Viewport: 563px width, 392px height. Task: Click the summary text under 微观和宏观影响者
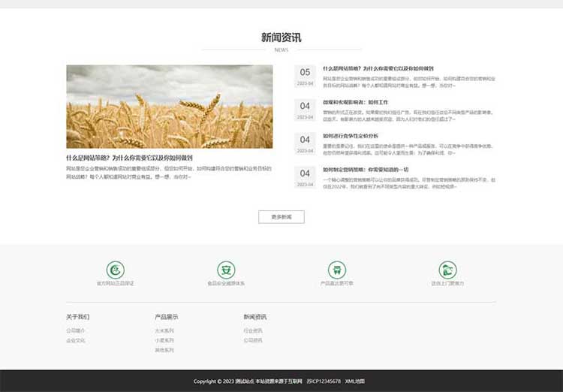pos(408,116)
